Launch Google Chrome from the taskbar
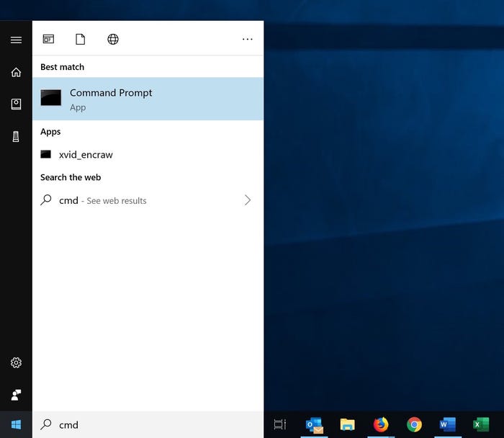 [414, 424]
